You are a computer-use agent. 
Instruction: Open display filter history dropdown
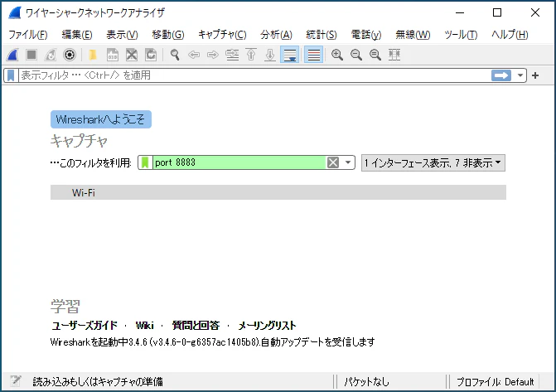pos(520,75)
